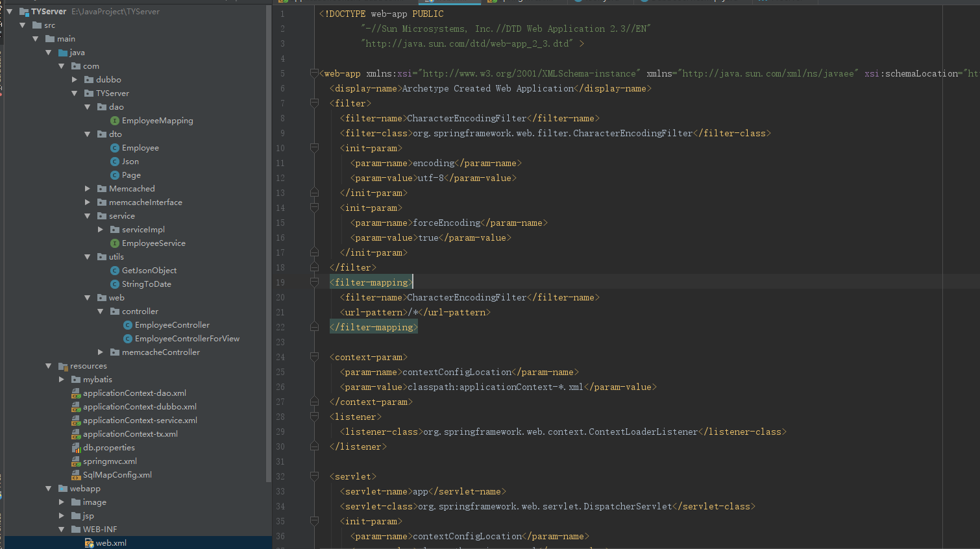Fold the filter block at line 7
The width and height of the screenshot is (980, 549).
314,103
